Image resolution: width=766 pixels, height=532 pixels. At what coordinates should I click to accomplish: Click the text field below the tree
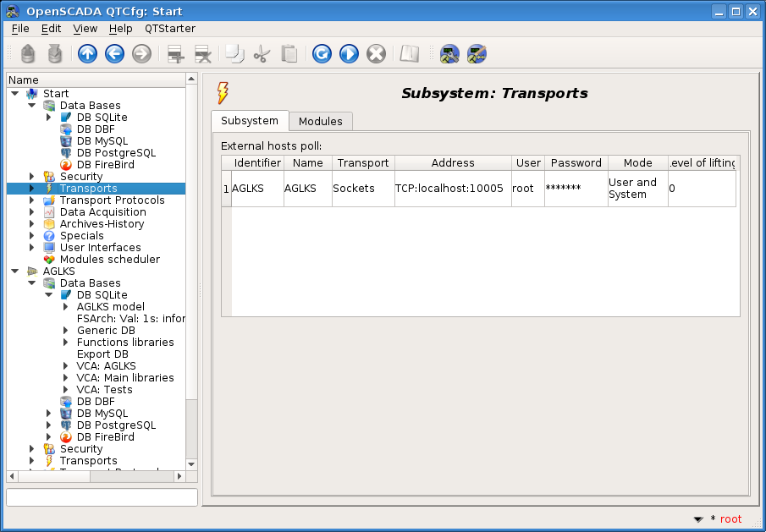click(x=102, y=497)
